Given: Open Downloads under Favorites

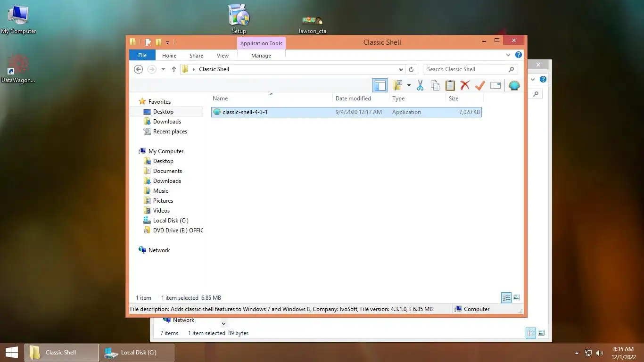Looking at the screenshot, I should 167,122.
